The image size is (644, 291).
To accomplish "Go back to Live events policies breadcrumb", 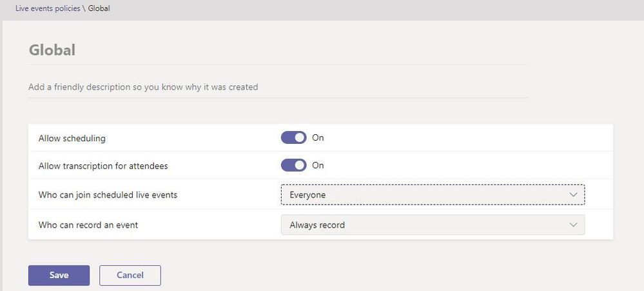I will point(48,9).
